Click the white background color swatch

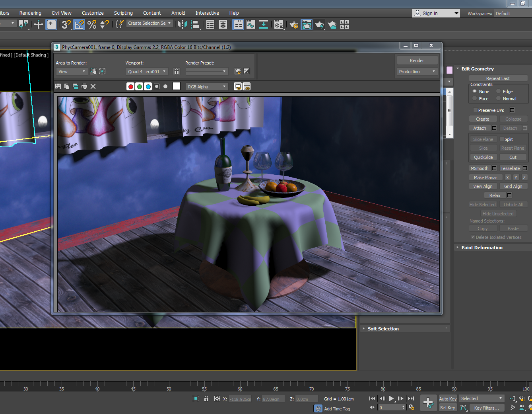point(177,86)
